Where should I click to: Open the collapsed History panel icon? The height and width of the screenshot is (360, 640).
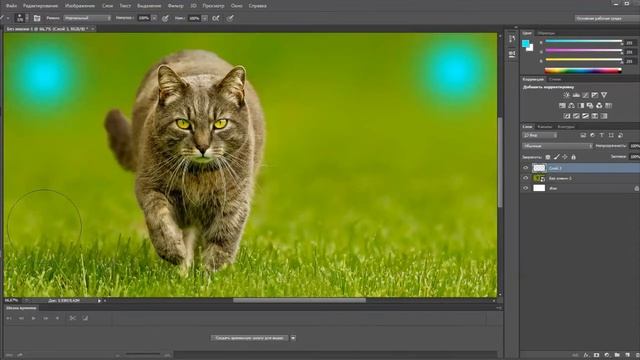(512, 39)
